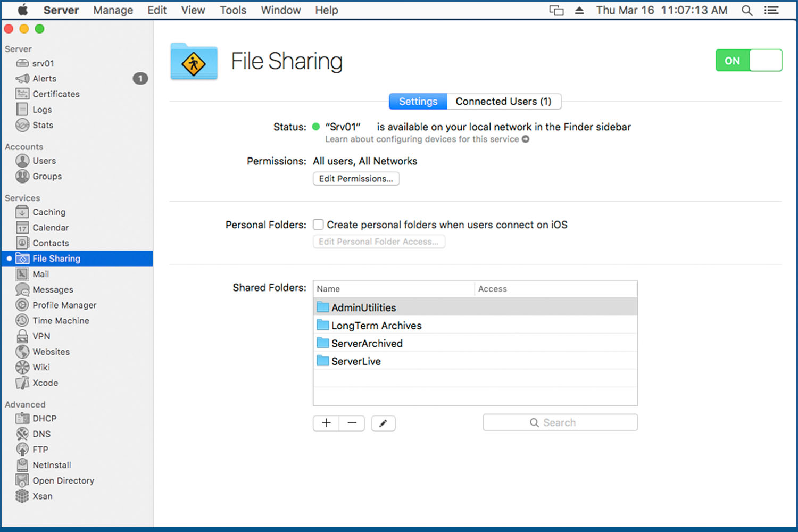The width and height of the screenshot is (798, 532).
Task: Open Messages chat bubble icon
Action: tap(22, 289)
